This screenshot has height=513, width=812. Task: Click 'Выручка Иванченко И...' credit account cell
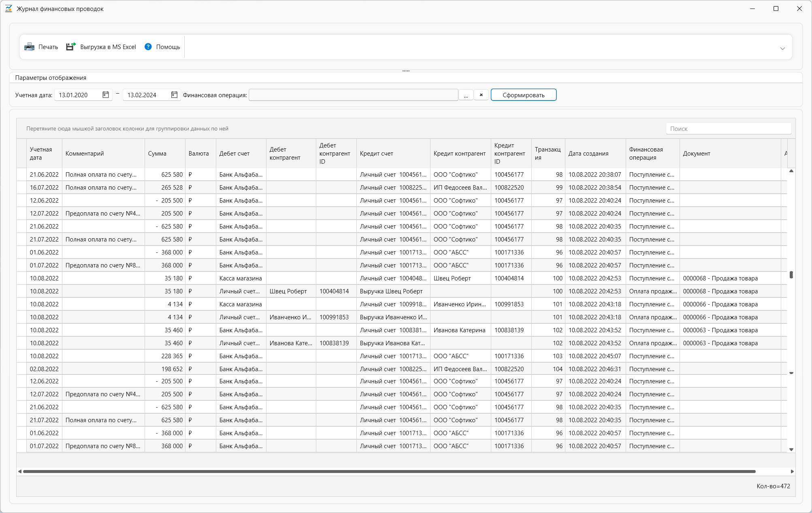coord(393,317)
